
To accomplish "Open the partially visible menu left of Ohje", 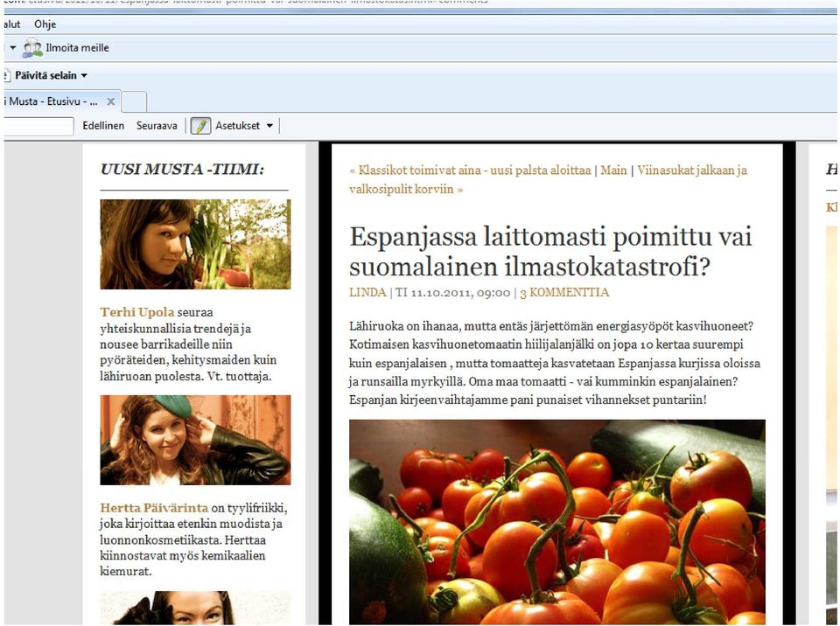I will (x=11, y=24).
